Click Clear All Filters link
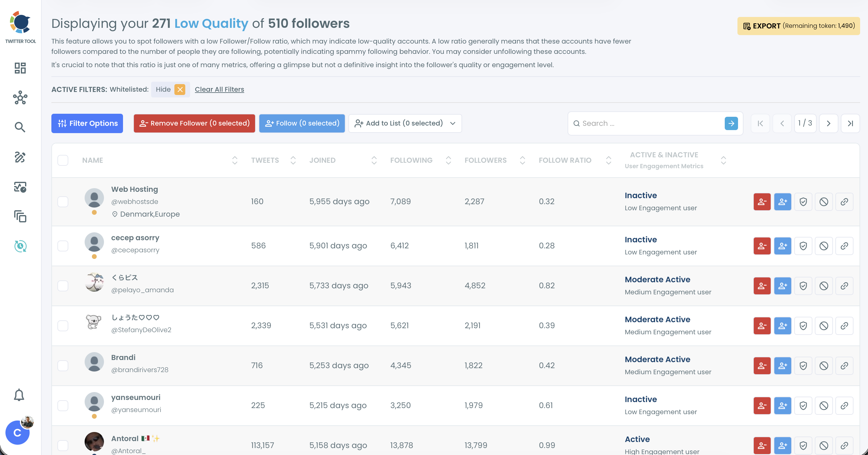The image size is (868, 455). (x=219, y=89)
